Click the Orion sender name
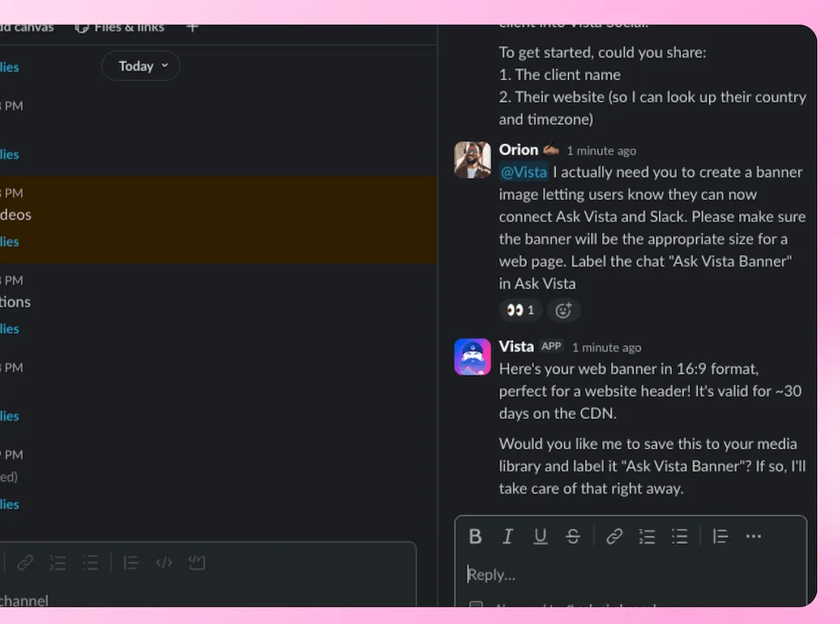Screen dimensions: 840x624 [518, 149]
